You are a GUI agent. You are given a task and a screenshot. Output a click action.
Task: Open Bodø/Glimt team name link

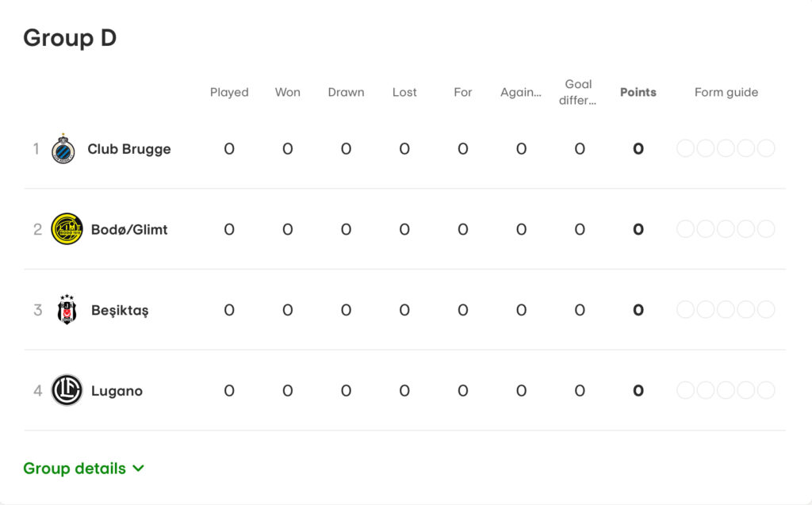[x=129, y=229]
